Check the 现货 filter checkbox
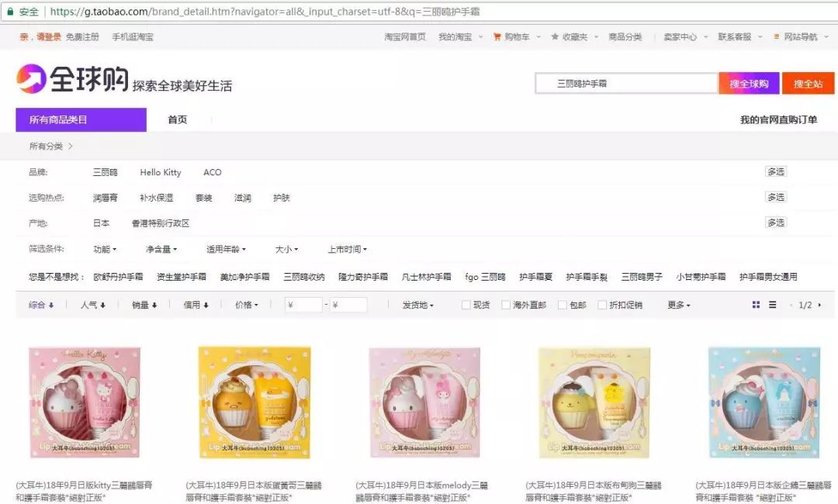838x504 pixels. [466, 305]
